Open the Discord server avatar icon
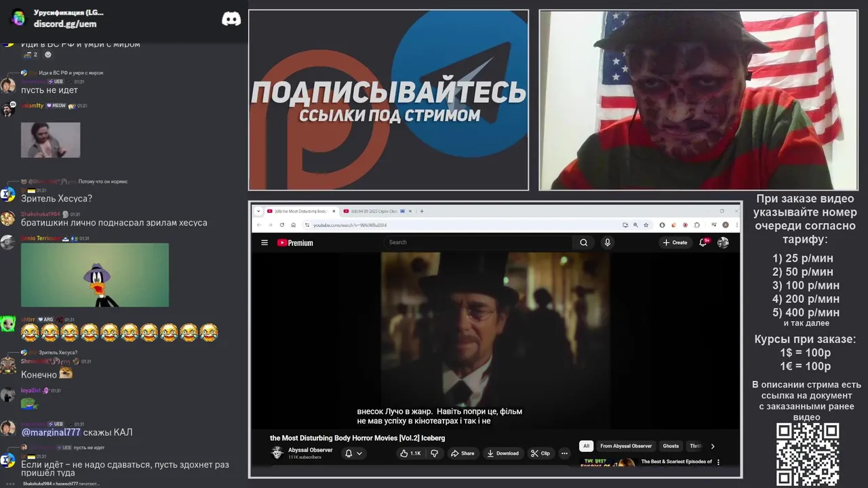 (18, 18)
